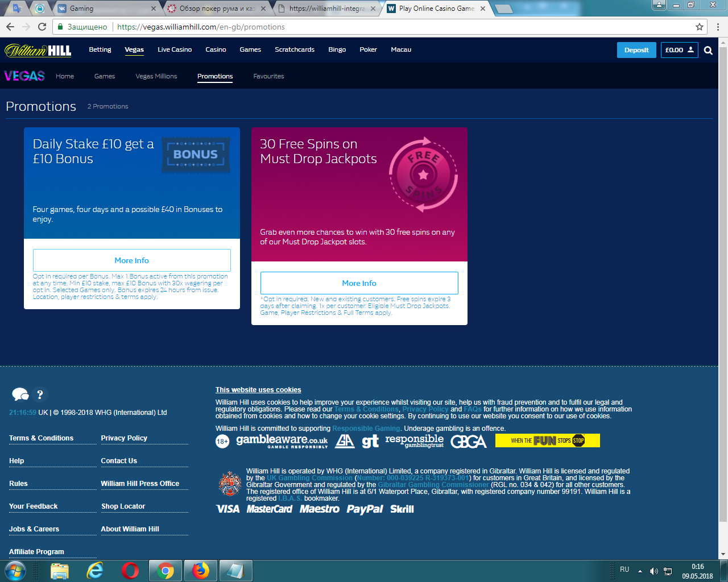The width and height of the screenshot is (728, 582).
Task: Reload the page in Chrome
Action: pos(42,27)
